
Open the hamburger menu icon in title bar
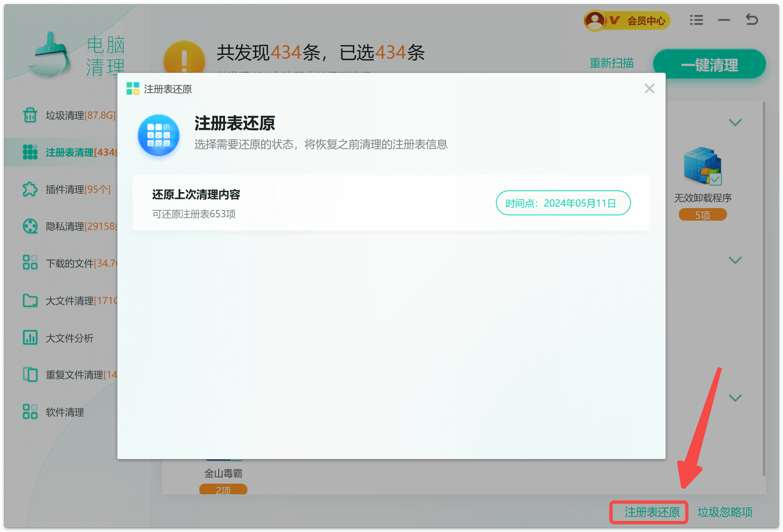[696, 20]
